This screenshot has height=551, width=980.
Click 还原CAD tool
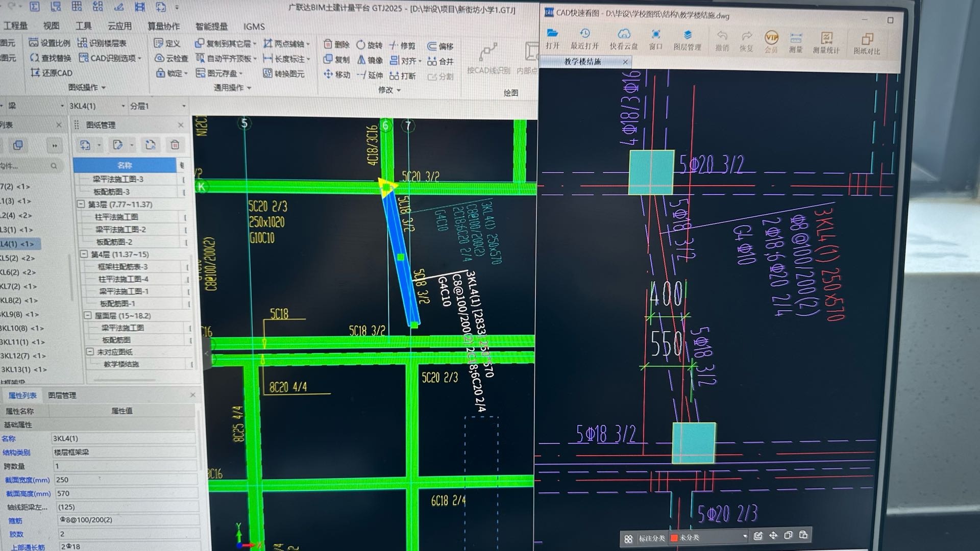[x=52, y=73]
